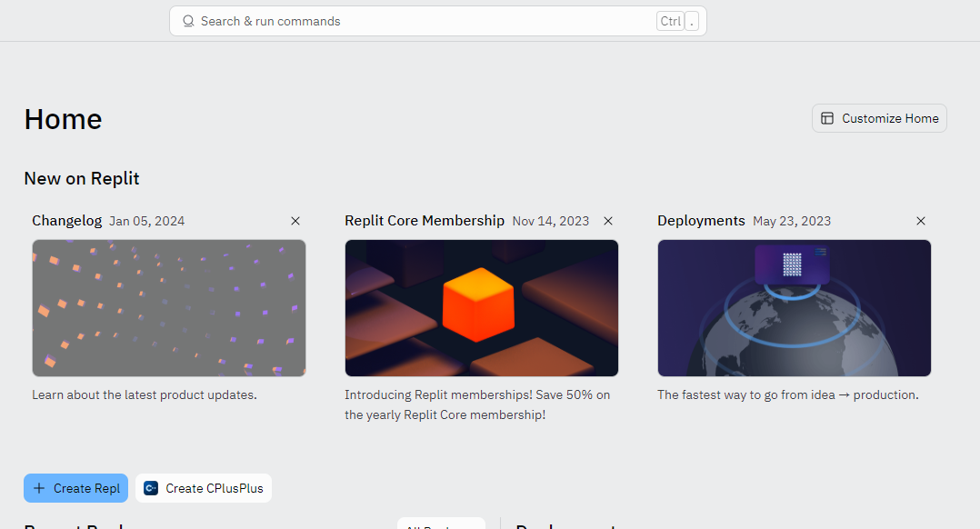980x529 pixels.
Task: Click the layout icon in Customize Home
Action: tap(827, 118)
